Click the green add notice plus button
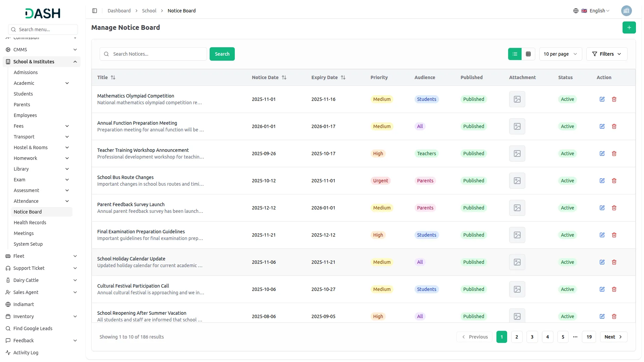This screenshot has width=644, height=362. click(x=629, y=27)
